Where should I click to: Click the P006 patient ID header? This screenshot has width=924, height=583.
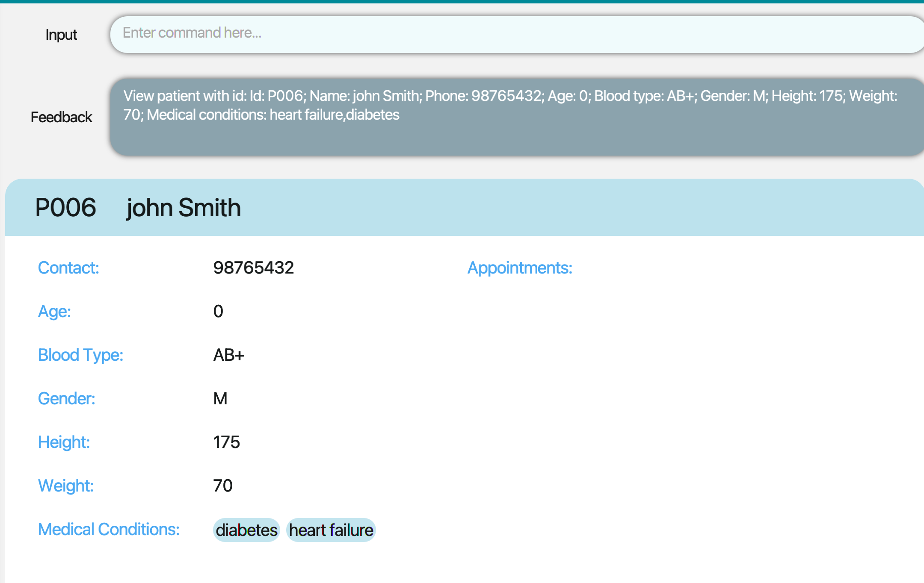[65, 208]
